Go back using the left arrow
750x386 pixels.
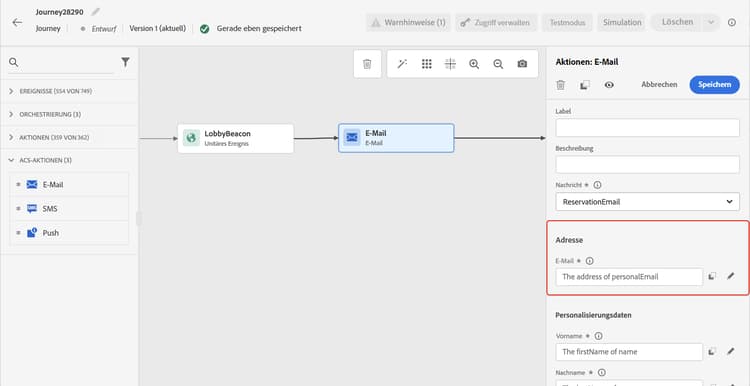point(17,22)
